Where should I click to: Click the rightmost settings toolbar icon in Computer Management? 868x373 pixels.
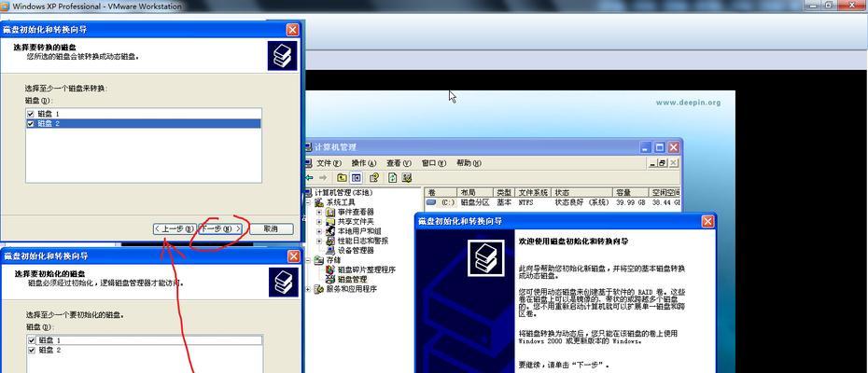[407, 178]
